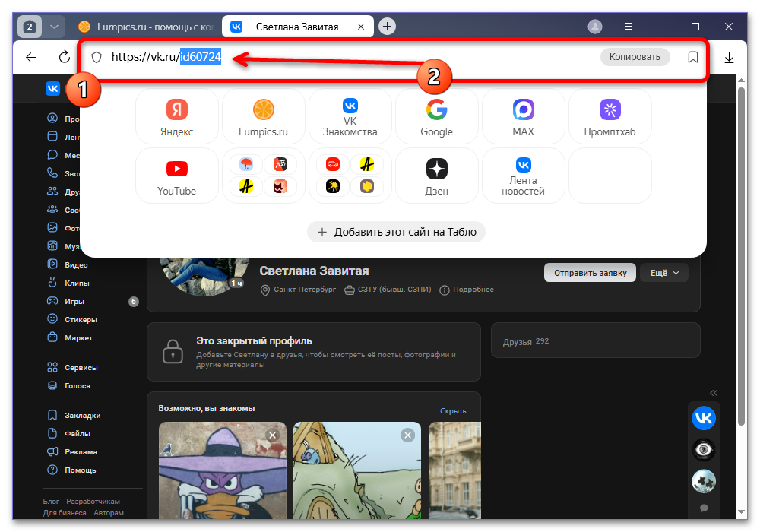Image resolution: width=760 pixels, height=532 pixels.
Task: Open the Lumpics.ru orange tile
Action: coord(263,117)
